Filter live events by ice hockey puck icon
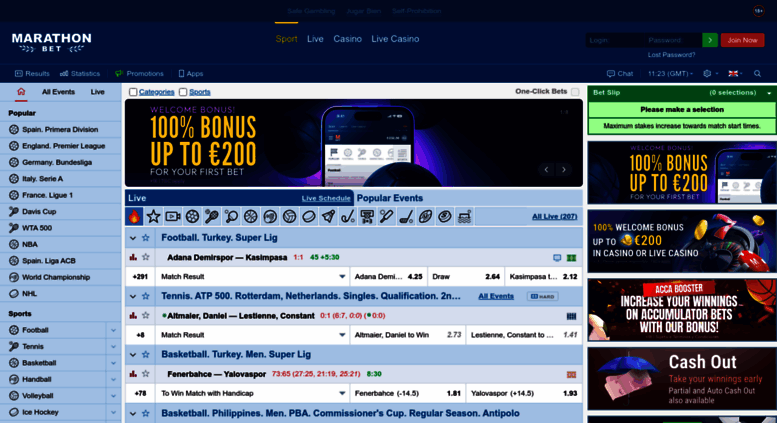This screenshot has width=777, height=423. click(x=309, y=216)
